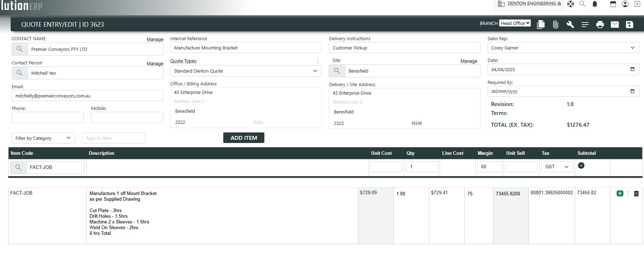Click the plus icon to add line

coord(581,165)
